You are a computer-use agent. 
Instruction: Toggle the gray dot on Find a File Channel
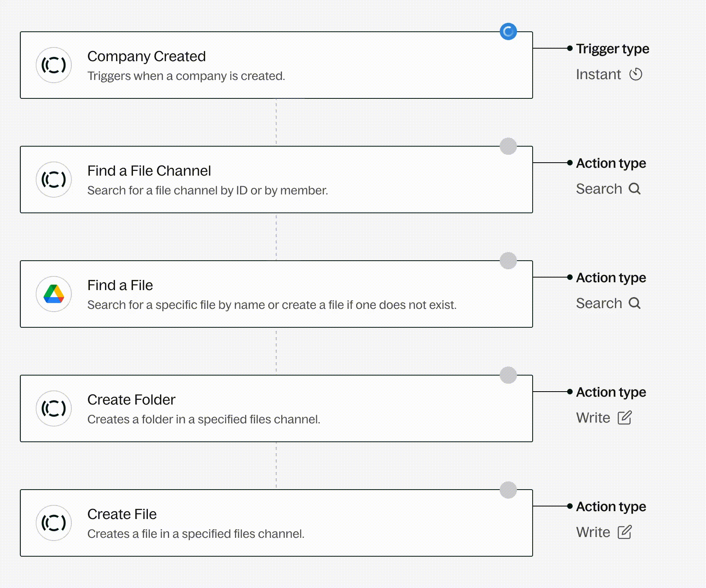[x=508, y=146]
